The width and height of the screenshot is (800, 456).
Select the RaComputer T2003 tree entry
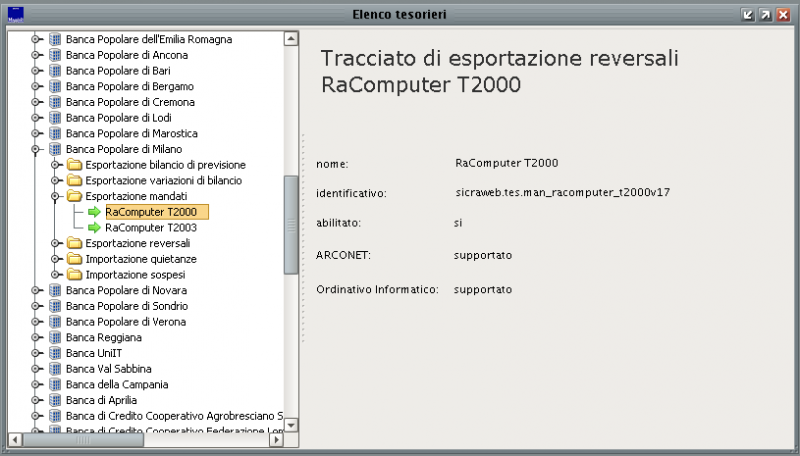tap(144, 227)
